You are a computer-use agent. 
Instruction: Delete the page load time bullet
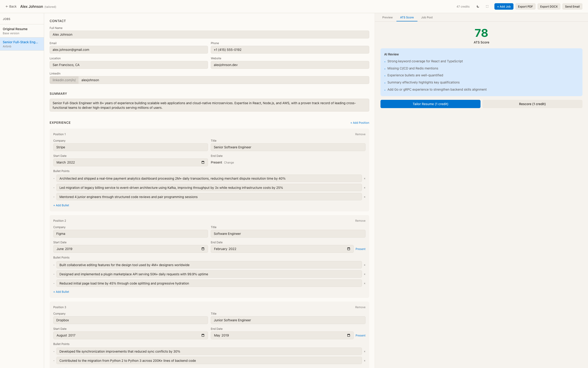(x=365, y=283)
